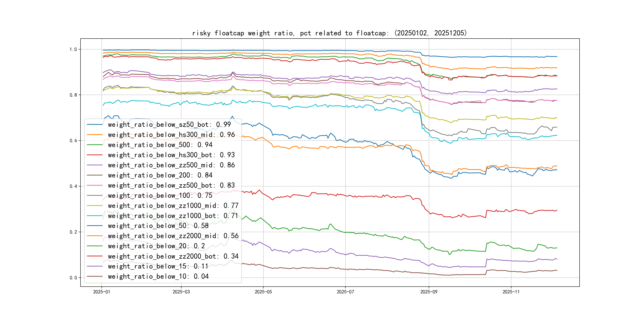Click legend entry weight_ratio_below_zz500_mid

[x=171, y=165]
